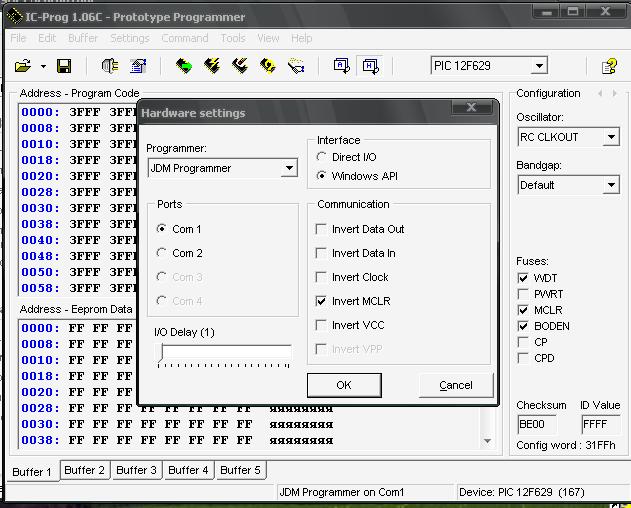Open the View menu
The width and height of the screenshot is (631, 508).
pos(268,38)
